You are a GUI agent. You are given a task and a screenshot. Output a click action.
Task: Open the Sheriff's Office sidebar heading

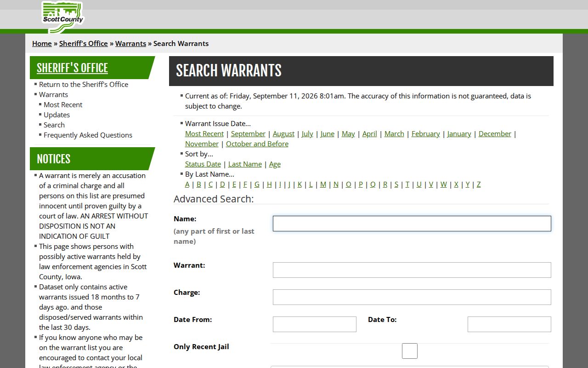[72, 68]
